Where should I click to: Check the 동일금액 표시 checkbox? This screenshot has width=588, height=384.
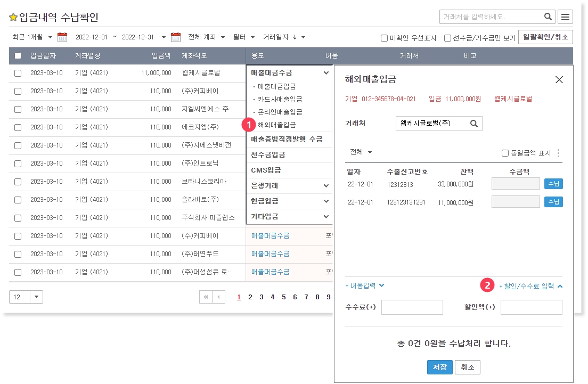tap(505, 153)
